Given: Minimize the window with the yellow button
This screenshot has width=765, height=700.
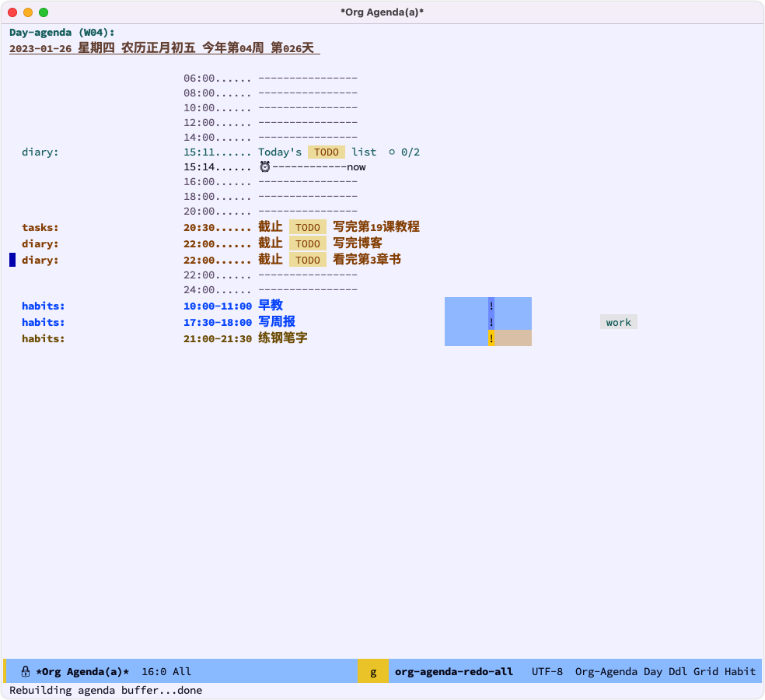Looking at the screenshot, I should coord(28,12).
